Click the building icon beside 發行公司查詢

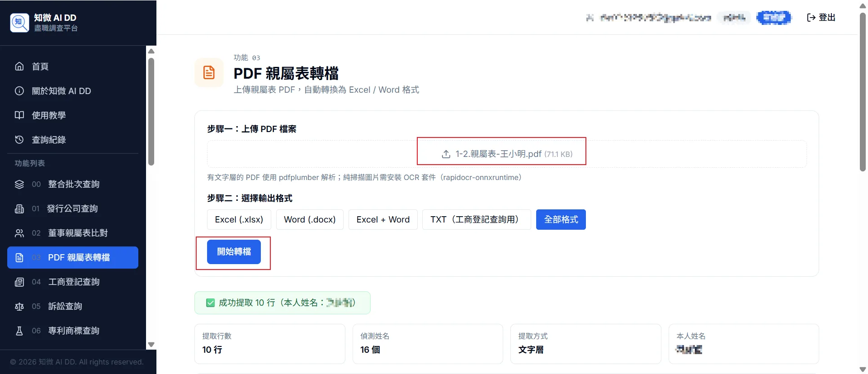pos(19,208)
